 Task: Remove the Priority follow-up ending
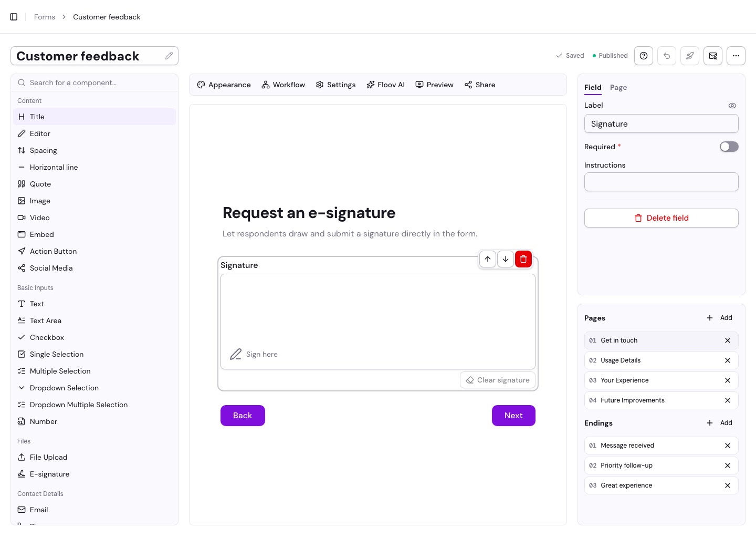coord(728,465)
